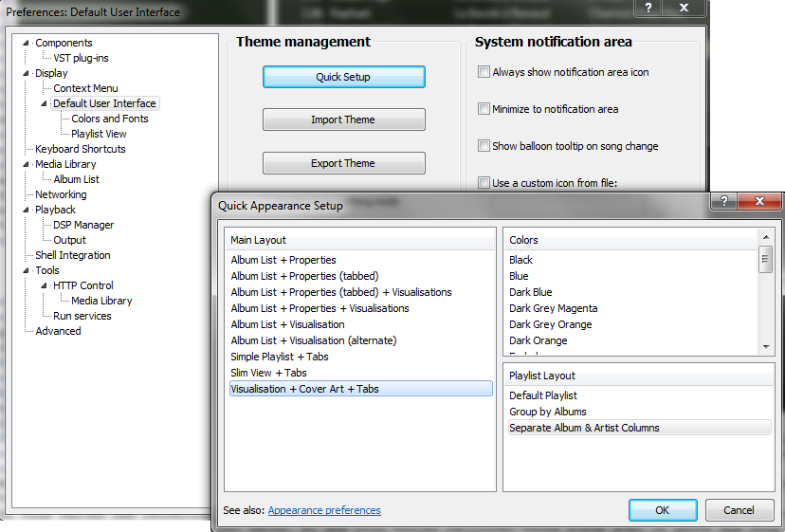785x532 pixels.
Task: Toggle Minimize to notification area checkbox
Action: pos(484,109)
